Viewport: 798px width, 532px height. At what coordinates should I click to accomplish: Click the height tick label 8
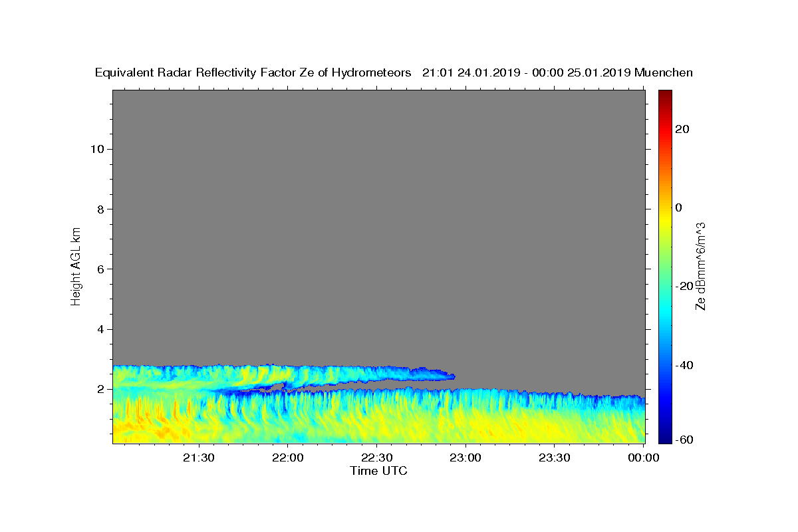click(x=100, y=209)
